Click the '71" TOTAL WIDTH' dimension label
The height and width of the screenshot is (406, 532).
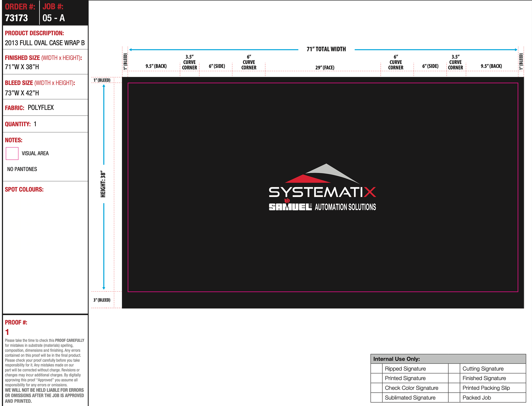326,49
